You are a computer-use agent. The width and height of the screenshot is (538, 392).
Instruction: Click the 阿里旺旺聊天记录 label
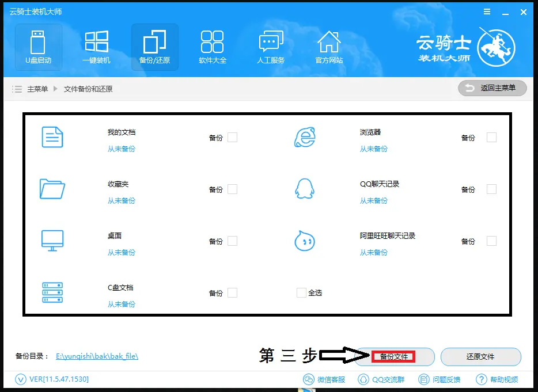[388, 236]
